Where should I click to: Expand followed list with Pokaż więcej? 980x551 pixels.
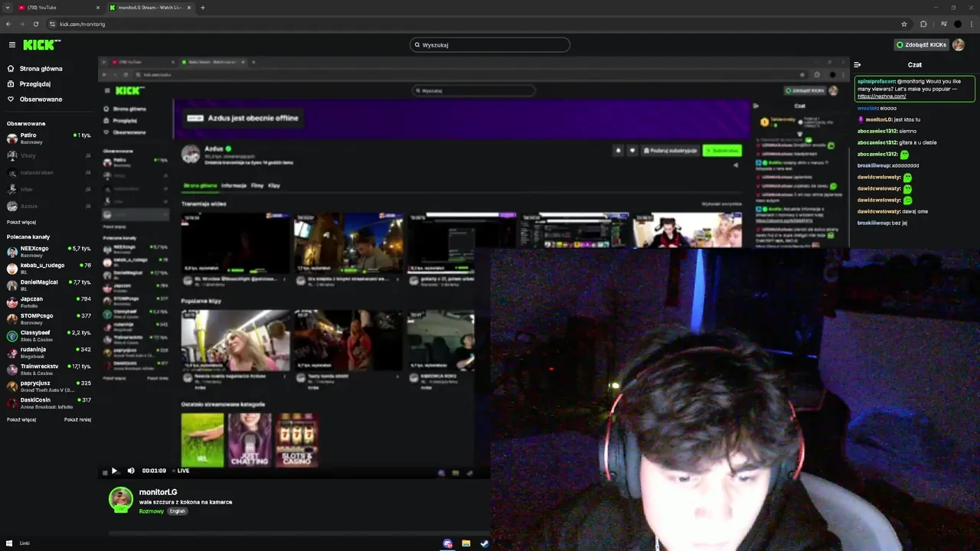21,223
